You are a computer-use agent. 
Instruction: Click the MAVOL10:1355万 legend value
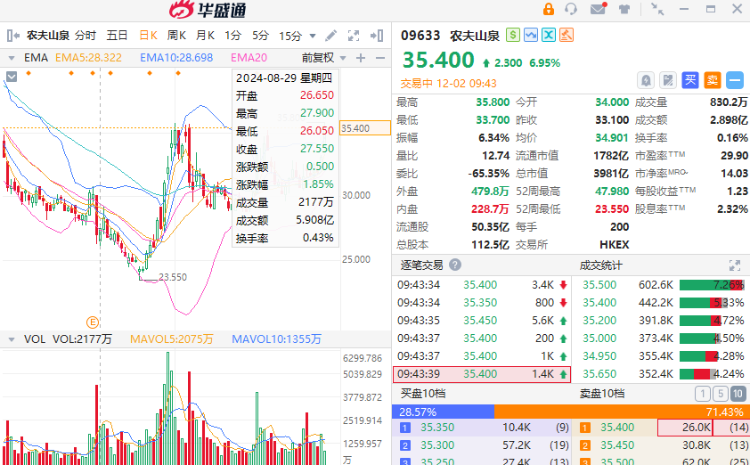tap(276, 339)
